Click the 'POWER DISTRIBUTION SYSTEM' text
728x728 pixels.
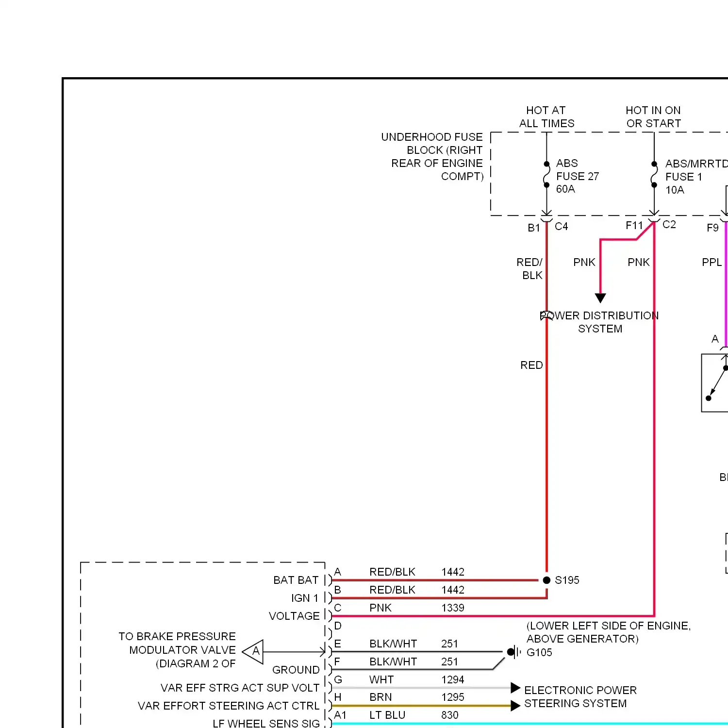point(600,322)
